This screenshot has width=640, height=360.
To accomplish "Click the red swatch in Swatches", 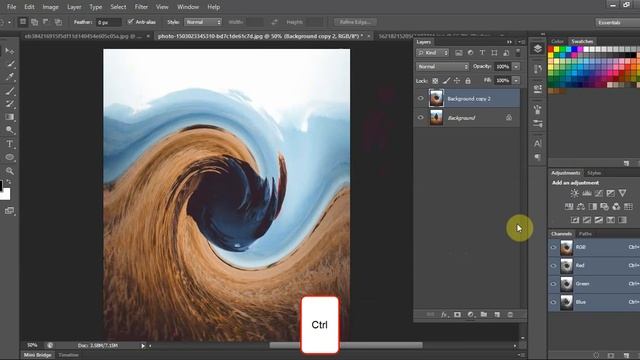I will (550, 49).
